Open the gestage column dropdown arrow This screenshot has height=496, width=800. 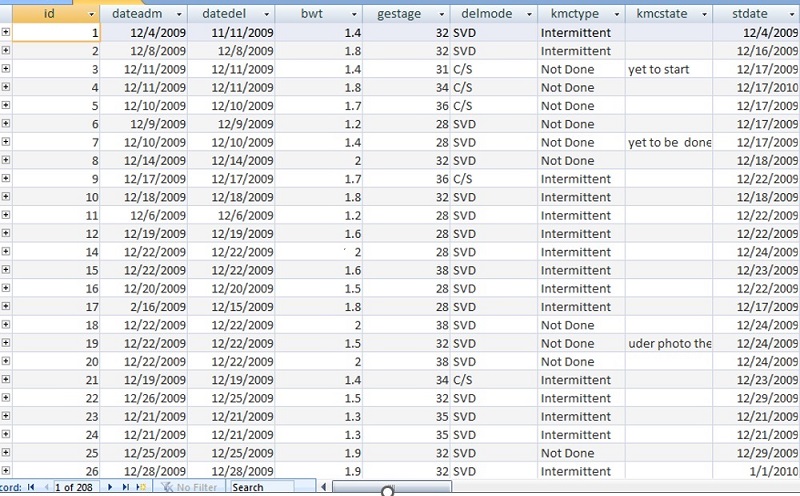pyautogui.click(x=442, y=14)
